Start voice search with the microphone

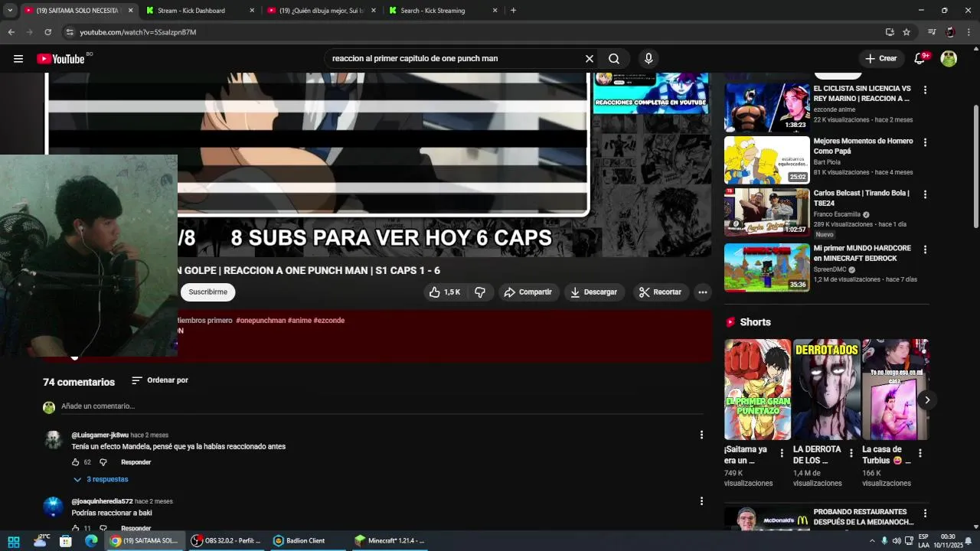[x=648, y=58]
